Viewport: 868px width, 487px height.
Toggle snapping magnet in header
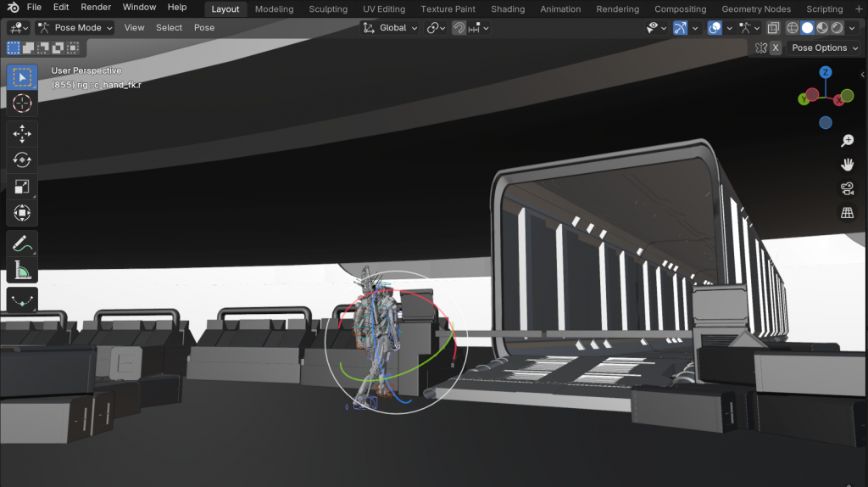459,28
